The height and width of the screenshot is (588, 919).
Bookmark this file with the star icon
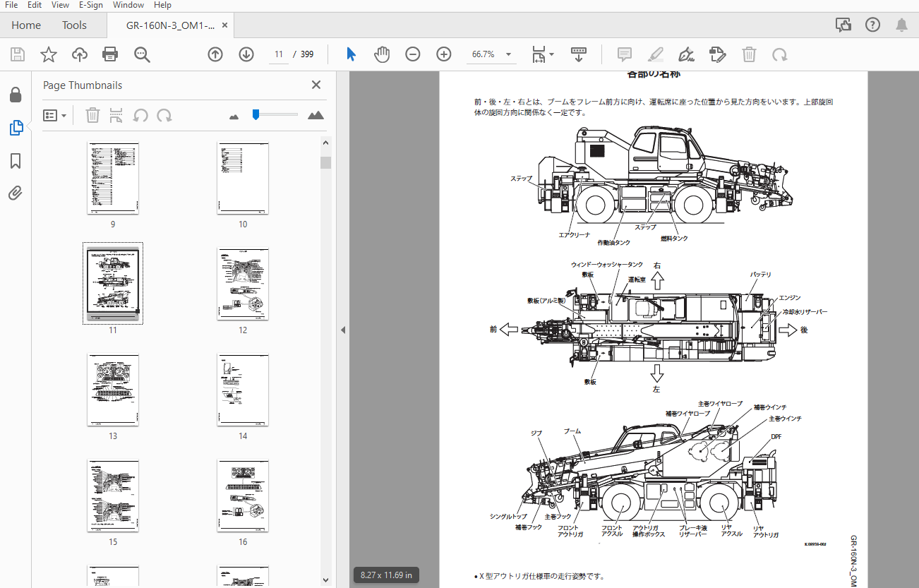point(48,54)
